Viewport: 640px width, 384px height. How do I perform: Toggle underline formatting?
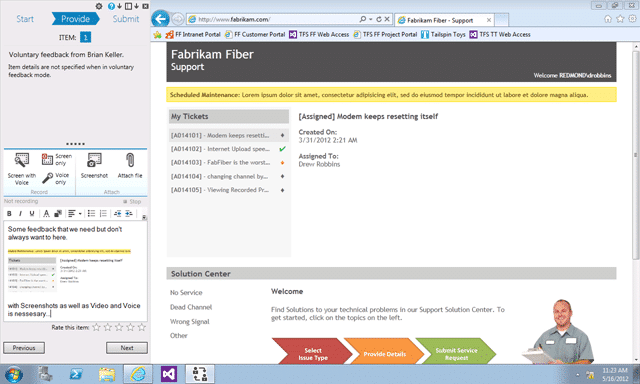(x=32, y=213)
